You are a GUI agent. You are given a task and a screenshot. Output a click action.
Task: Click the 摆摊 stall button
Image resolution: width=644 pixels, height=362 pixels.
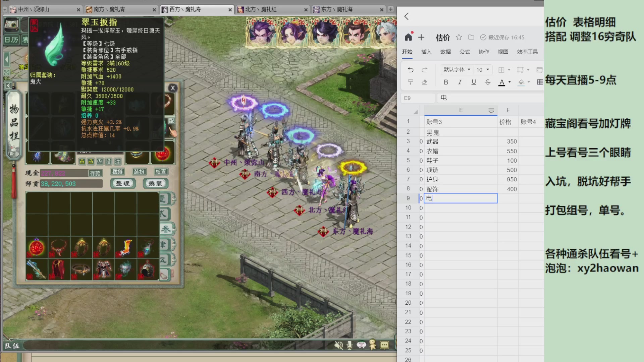[x=117, y=172]
